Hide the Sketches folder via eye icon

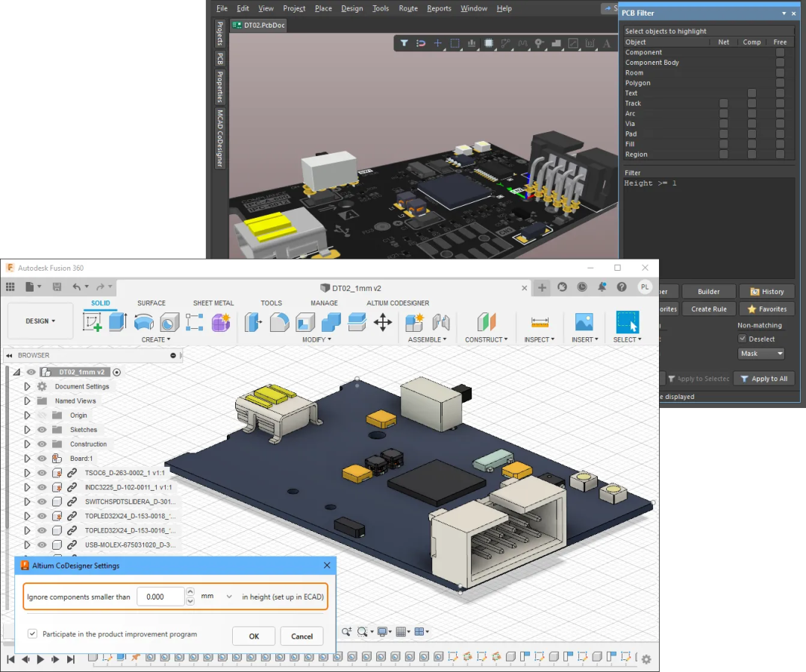pyautogui.click(x=42, y=430)
